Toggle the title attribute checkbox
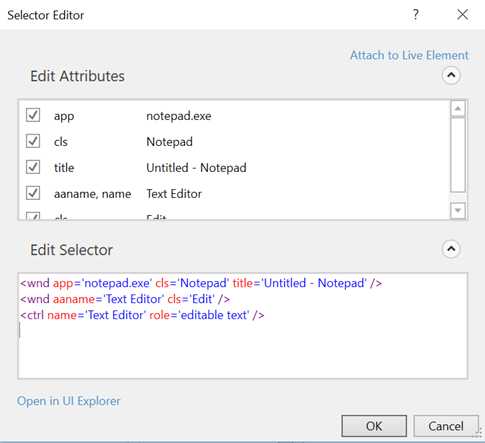Viewport: 485px width, 443px height. coord(33,167)
